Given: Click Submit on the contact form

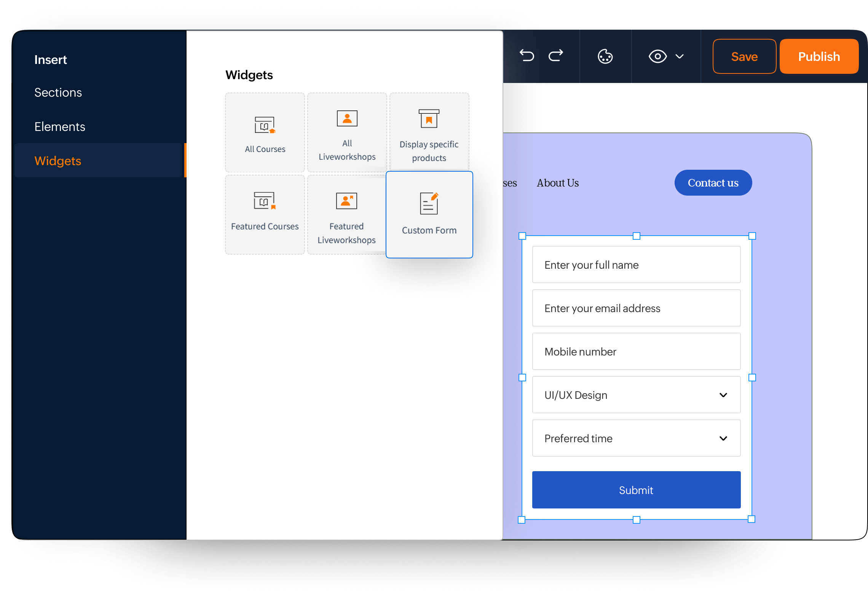Looking at the screenshot, I should (x=636, y=490).
